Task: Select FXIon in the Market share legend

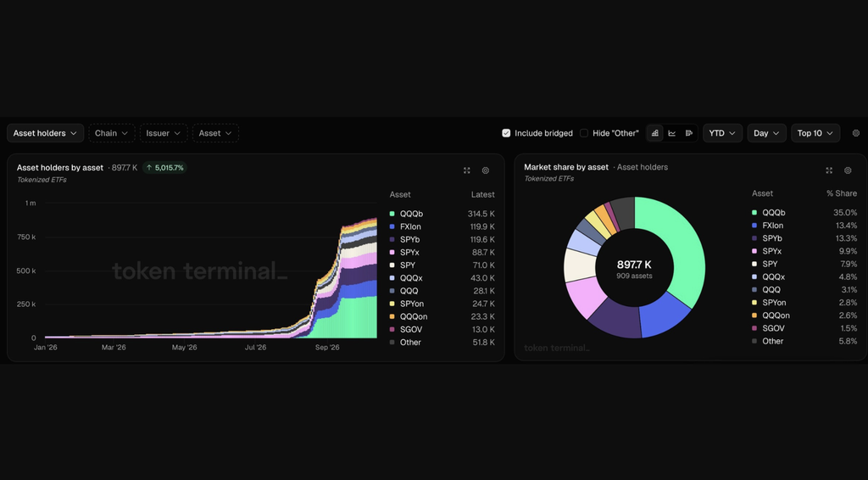Action: click(773, 226)
